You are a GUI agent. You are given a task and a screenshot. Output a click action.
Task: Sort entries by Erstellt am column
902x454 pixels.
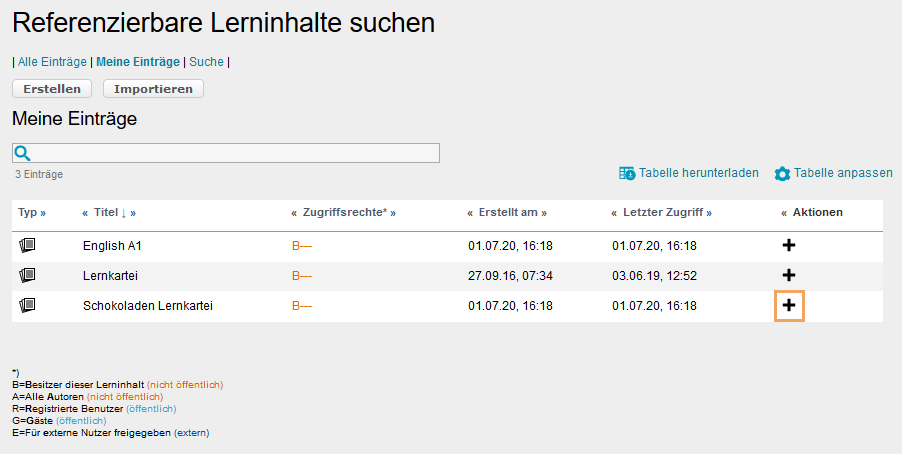point(508,213)
